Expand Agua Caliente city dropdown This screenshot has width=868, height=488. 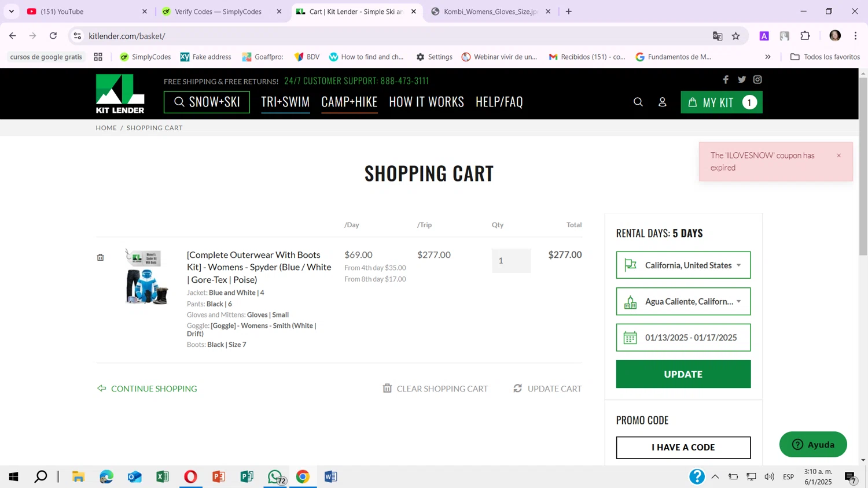(x=683, y=301)
